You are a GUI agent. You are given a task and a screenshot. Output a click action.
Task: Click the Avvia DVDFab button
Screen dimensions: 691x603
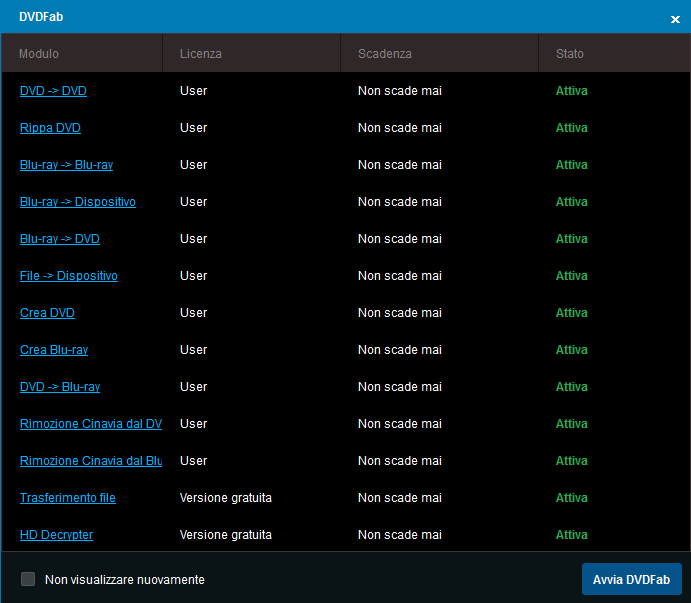click(x=632, y=579)
